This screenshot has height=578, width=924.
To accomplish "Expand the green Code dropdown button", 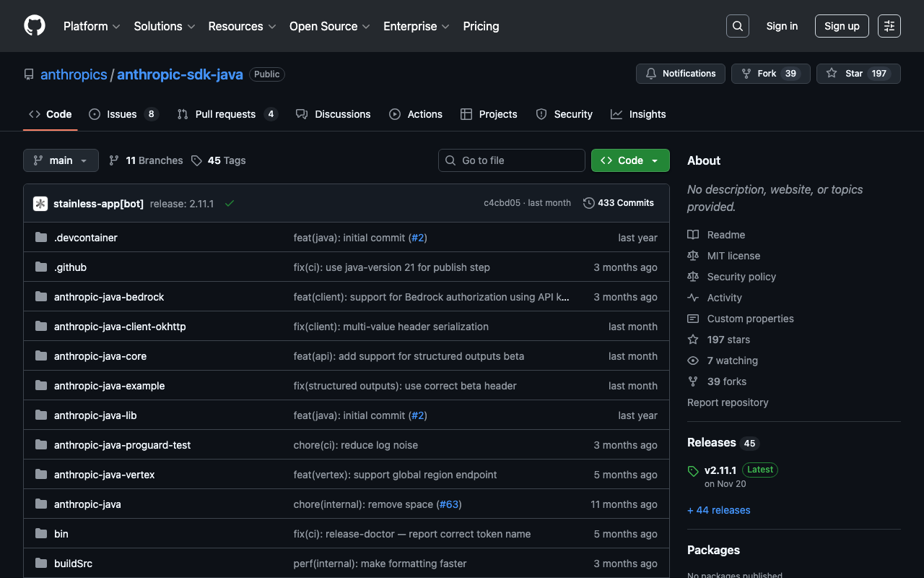I will [629, 160].
